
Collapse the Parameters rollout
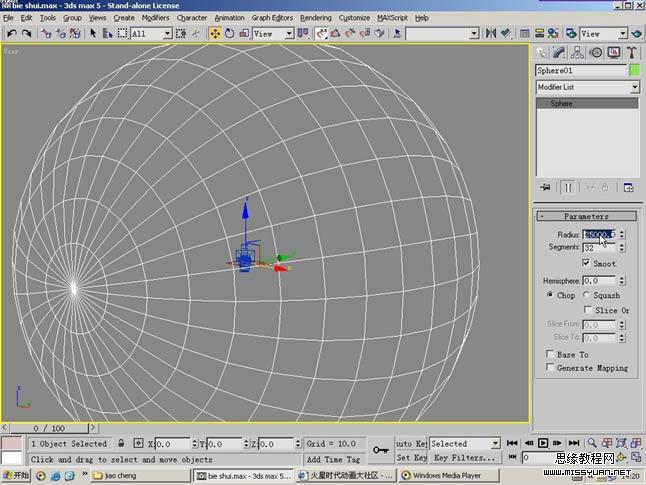586,216
